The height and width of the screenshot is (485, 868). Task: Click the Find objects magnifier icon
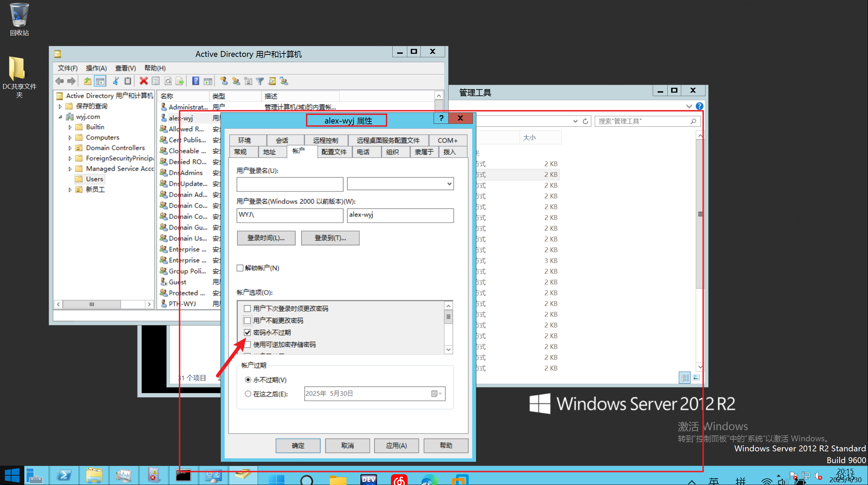pos(272,81)
